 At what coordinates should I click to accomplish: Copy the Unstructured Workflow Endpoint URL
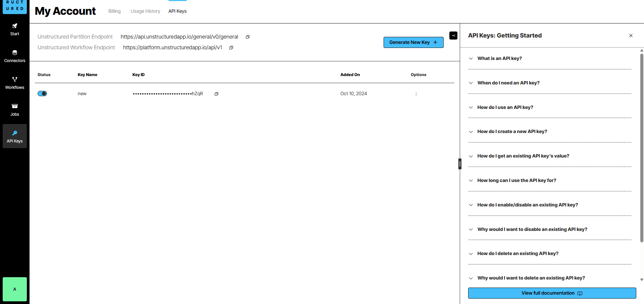pos(231,48)
